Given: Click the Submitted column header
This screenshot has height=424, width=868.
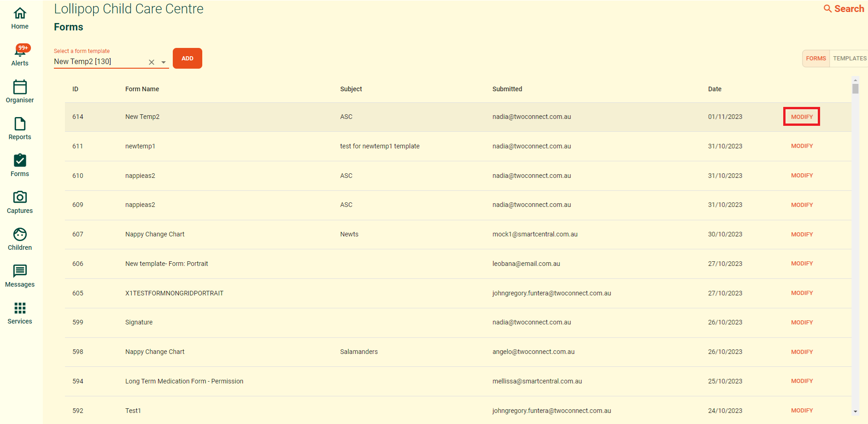Looking at the screenshot, I should point(507,89).
